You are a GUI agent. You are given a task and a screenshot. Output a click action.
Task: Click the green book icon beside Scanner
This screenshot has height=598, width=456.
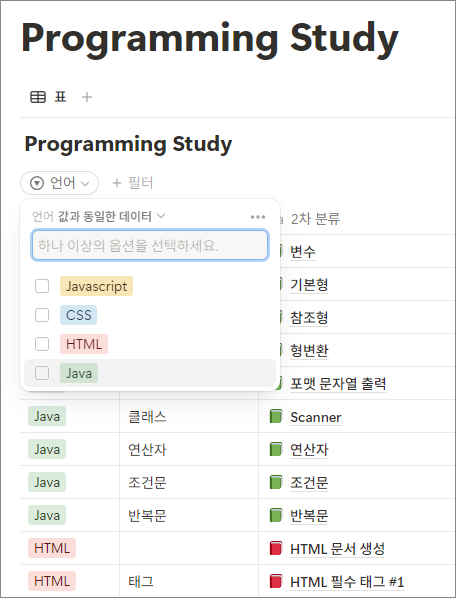pyautogui.click(x=276, y=416)
